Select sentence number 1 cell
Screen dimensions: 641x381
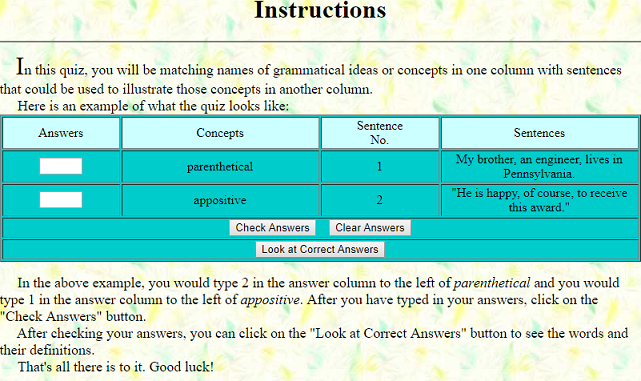point(380,167)
